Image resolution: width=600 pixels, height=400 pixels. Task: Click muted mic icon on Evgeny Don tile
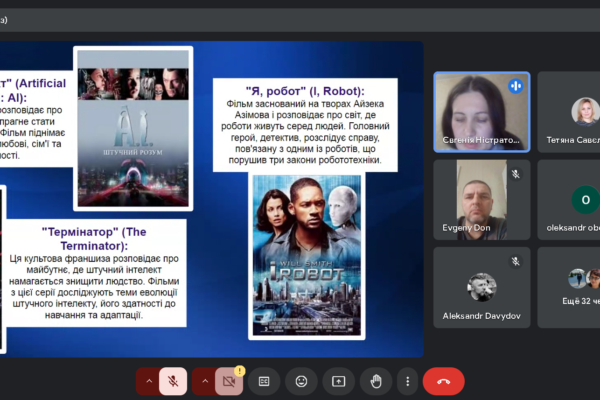coord(515,174)
